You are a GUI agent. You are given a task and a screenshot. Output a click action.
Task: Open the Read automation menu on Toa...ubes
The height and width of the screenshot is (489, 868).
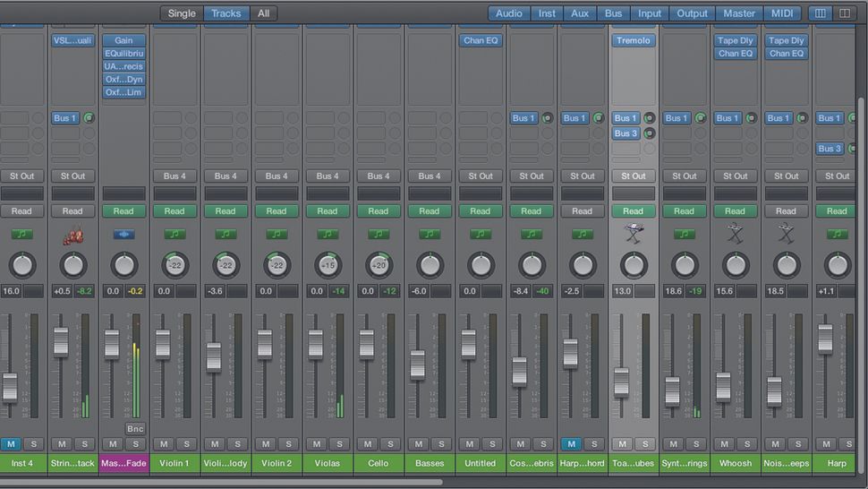[x=634, y=211]
